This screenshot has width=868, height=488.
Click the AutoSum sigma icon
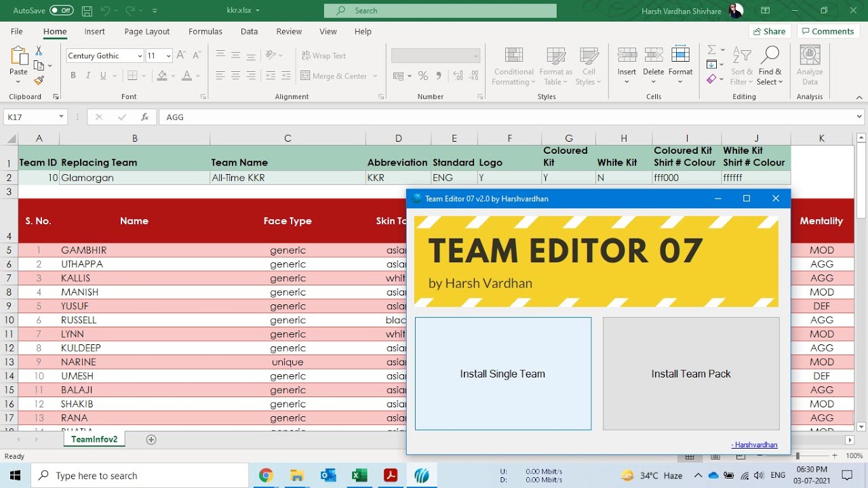pyautogui.click(x=711, y=50)
